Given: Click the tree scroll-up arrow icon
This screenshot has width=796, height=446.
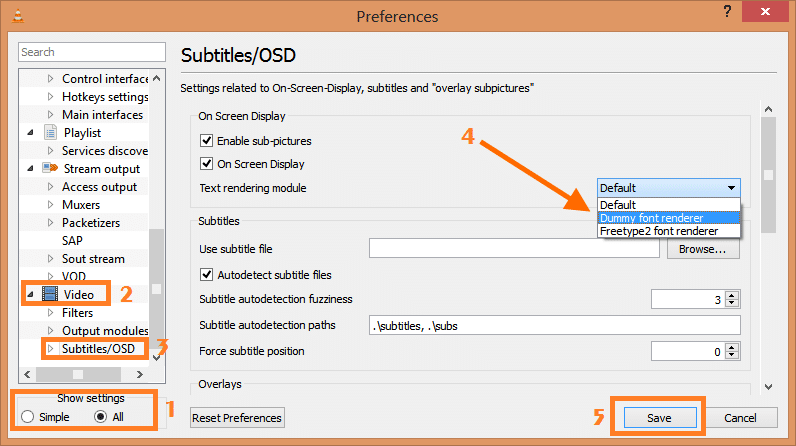Looking at the screenshot, I should pyautogui.click(x=156, y=79).
